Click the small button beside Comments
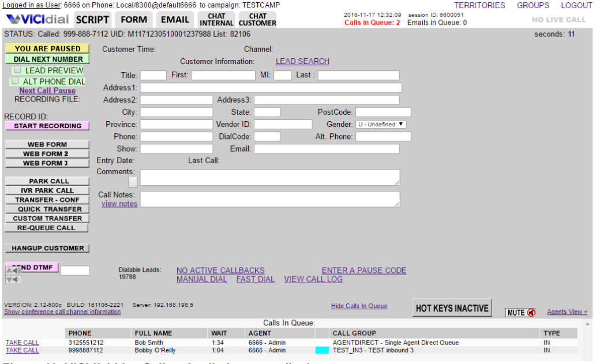Image resolution: width=596 pixels, height=364 pixels. point(133,182)
